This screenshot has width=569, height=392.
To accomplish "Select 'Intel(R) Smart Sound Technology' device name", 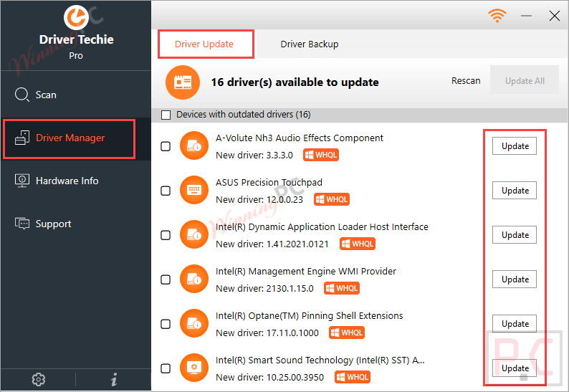I will coord(320,360).
